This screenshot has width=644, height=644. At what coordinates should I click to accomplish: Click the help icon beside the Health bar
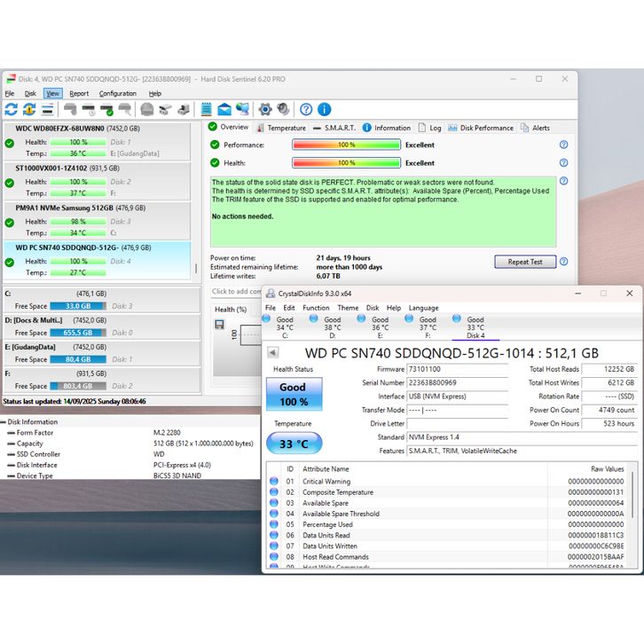pyautogui.click(x=563, y=163)
